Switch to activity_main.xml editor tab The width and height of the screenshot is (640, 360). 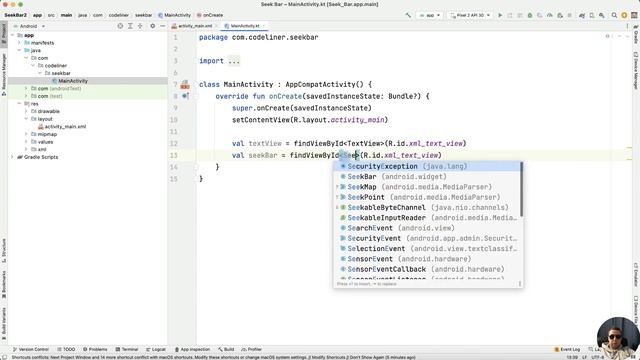point(195,26)
